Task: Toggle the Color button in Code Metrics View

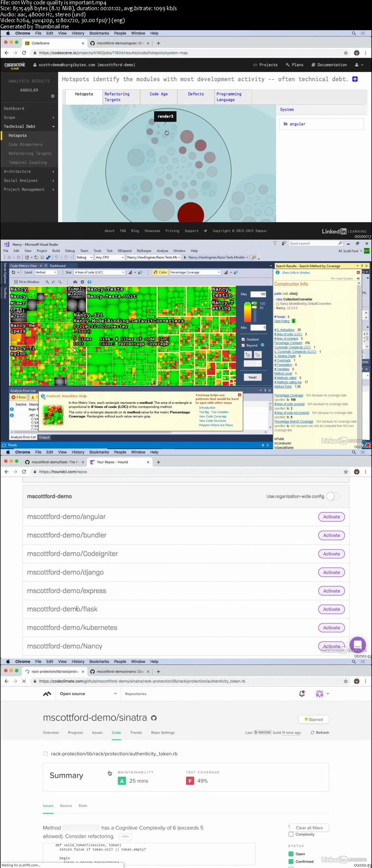Action: point(160,272)
